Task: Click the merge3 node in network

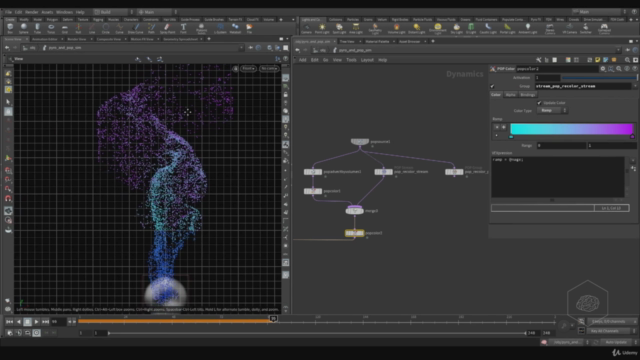Action: pyautogui.click(x=354, y=211)
